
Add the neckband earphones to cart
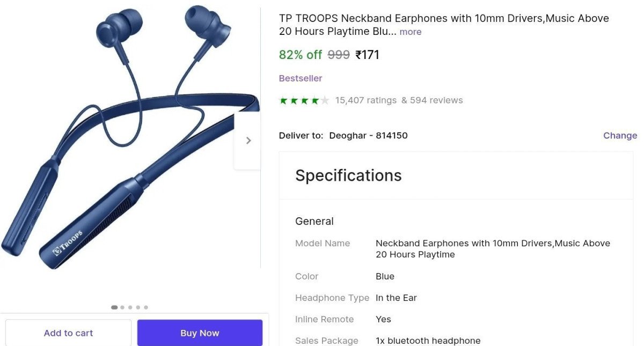[68, 333]
